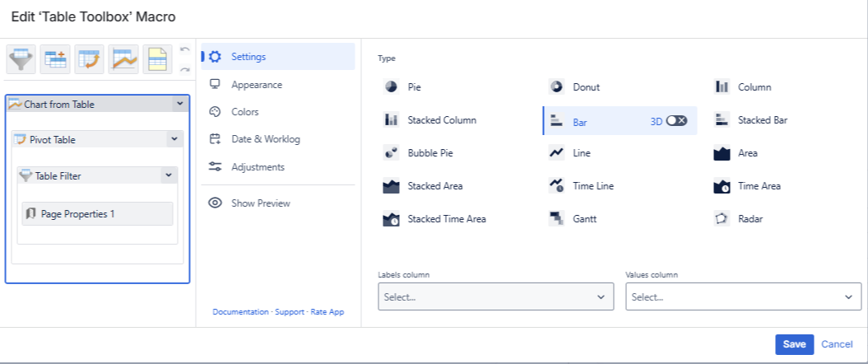Open the Colors tab
This screenshot has width=868, height=364.
244,112
